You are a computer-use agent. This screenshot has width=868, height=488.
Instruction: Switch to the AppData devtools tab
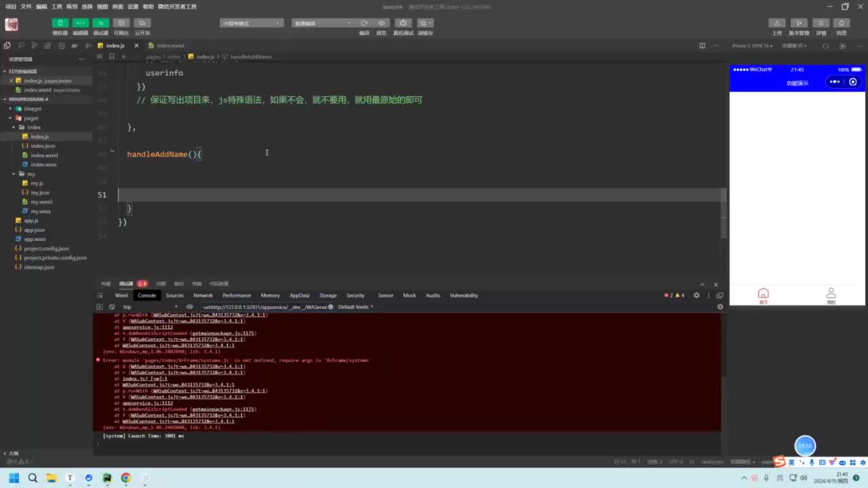click(299, 296)
